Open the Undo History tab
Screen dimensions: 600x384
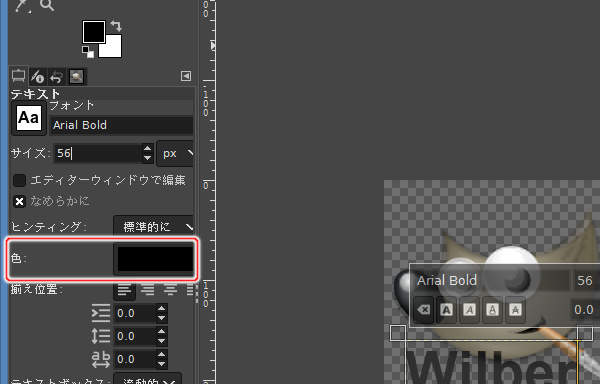[56, 77]
